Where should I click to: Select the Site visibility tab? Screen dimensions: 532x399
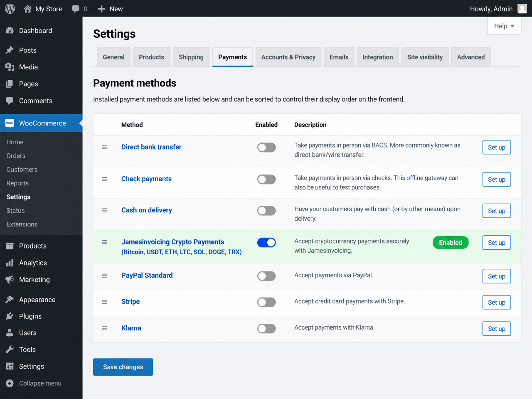425,57
